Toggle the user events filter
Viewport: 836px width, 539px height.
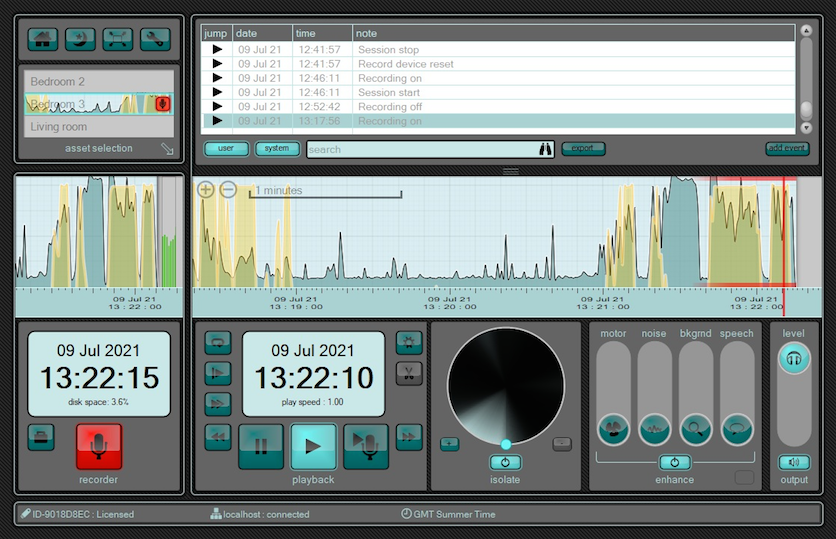click(226, 148)
